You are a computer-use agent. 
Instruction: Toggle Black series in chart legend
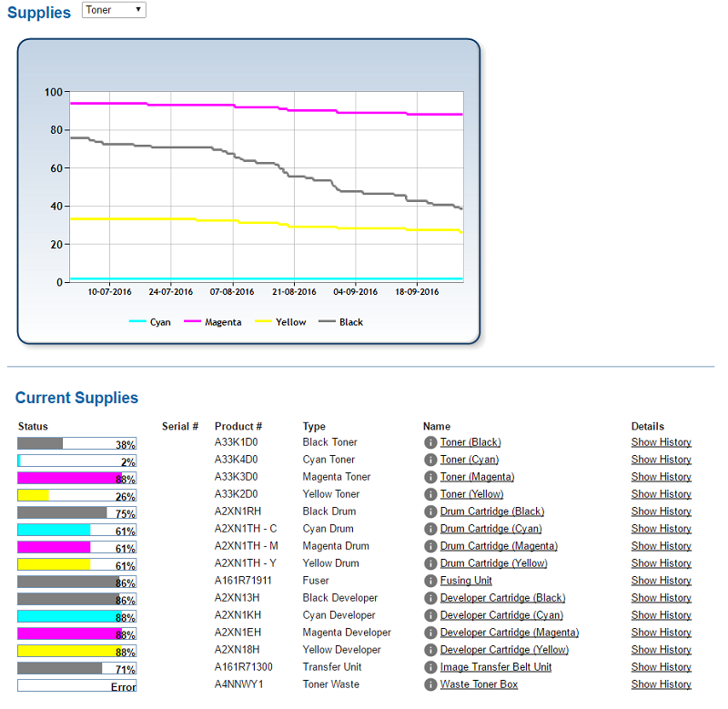pos(340,322)
